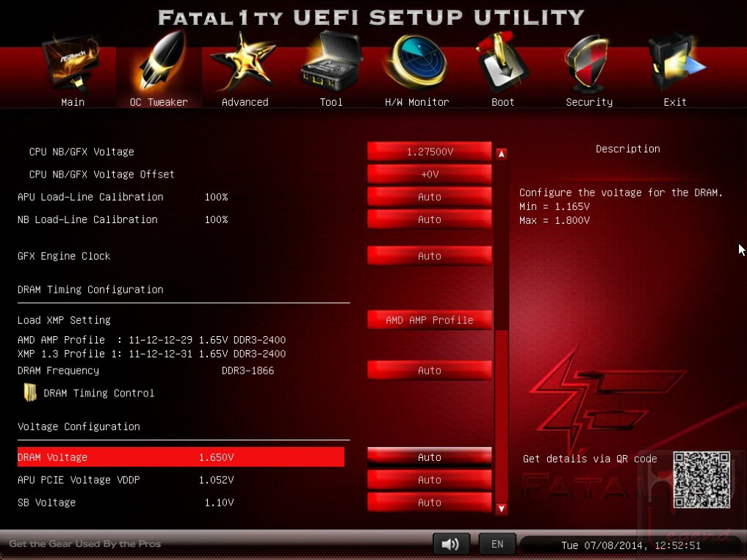Screen dimensions: 747x560
Task: Change CPU NB/GFX Voltage Offset +0V
Action: point(429,174)
